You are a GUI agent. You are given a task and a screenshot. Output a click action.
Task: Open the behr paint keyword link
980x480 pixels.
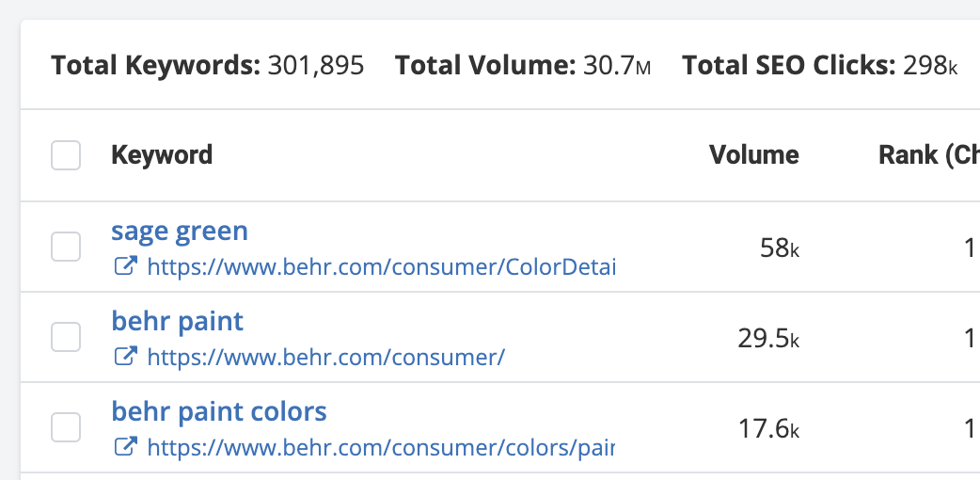click(178, 320)
